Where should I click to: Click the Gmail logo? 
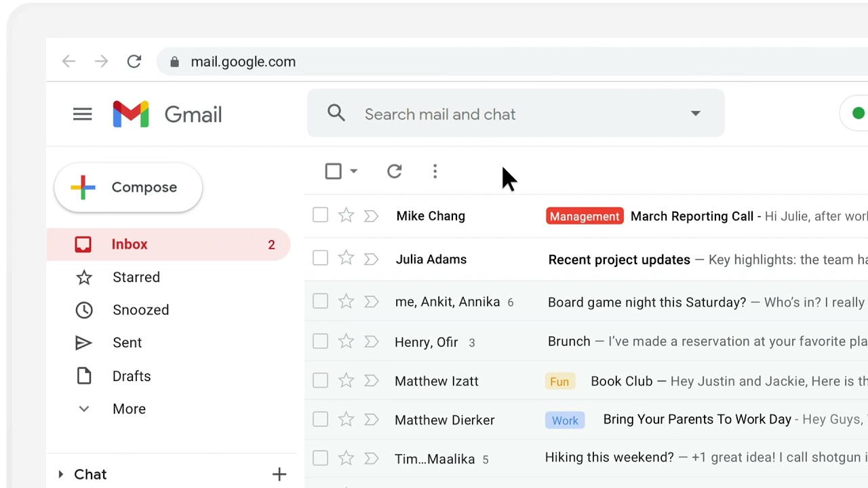[167, 115]
